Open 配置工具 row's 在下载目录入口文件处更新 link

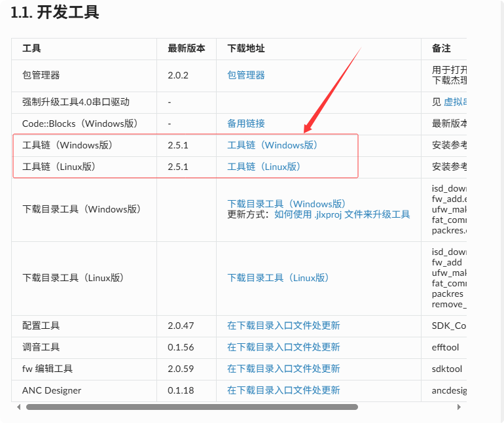point(283,326)
